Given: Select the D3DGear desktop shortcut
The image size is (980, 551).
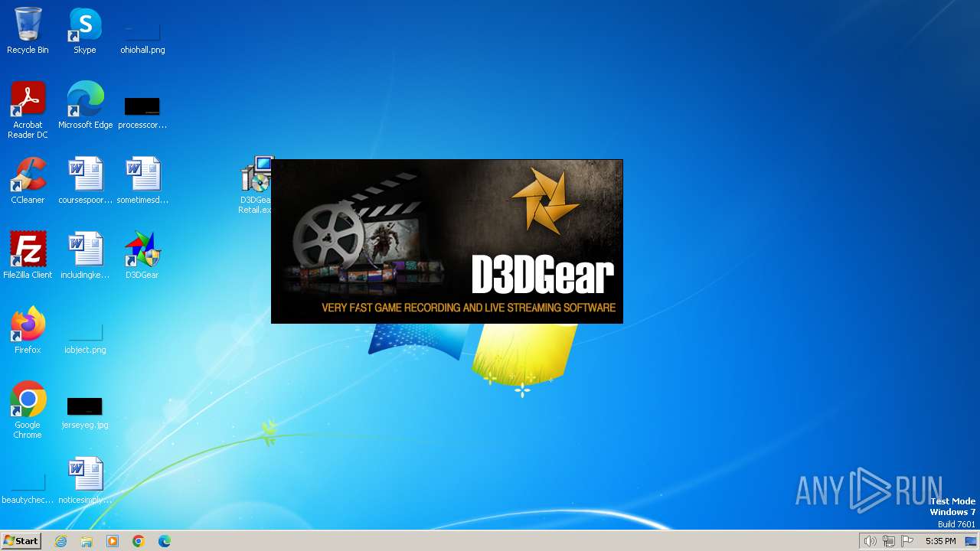Looking at the screenshot, I should click(142, 256).
